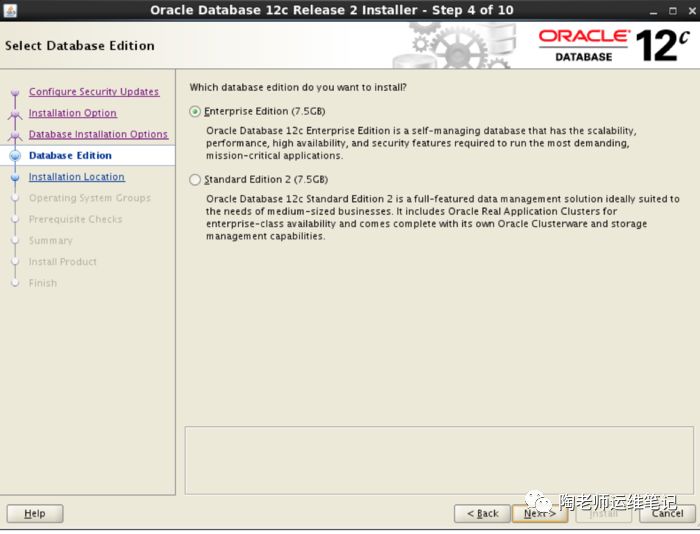Click the 'Which database edition do you want' question
The height and width of the screenshot is (534, 700).
[298, 88]
